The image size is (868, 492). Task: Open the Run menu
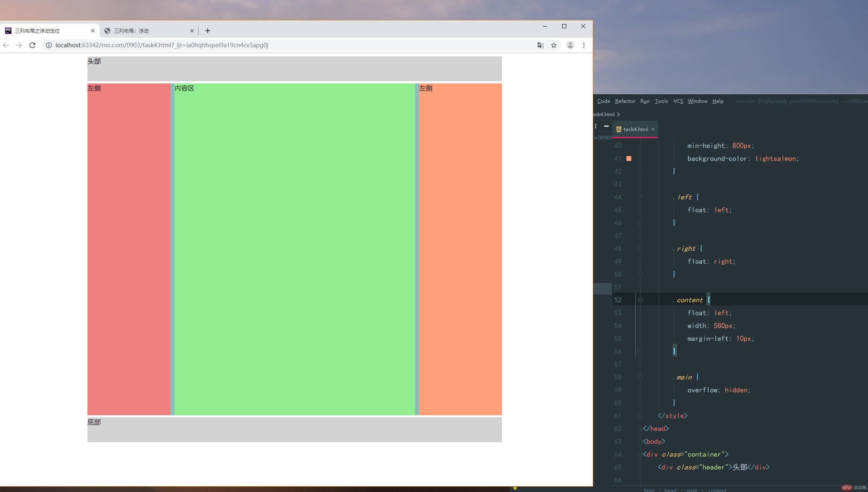645,101
